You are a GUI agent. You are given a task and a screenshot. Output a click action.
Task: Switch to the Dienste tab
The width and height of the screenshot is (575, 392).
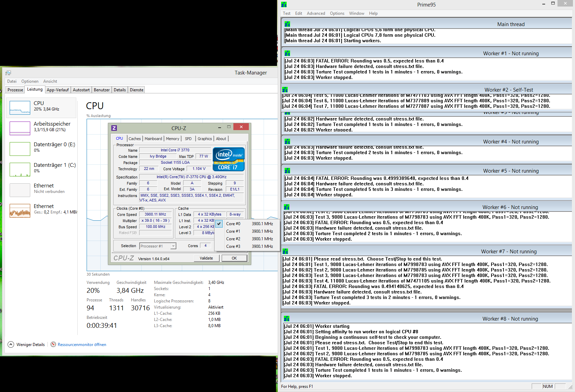click(136, 90)
